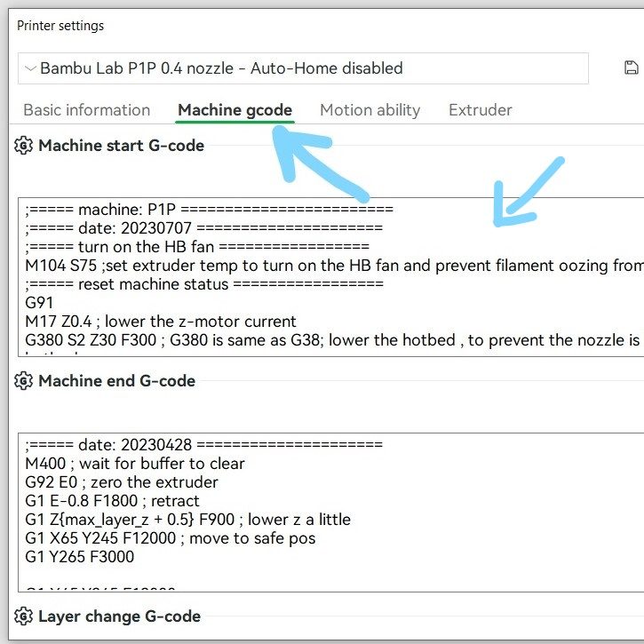Click the 'G1 Y265 F3000' line

[80, 557]
